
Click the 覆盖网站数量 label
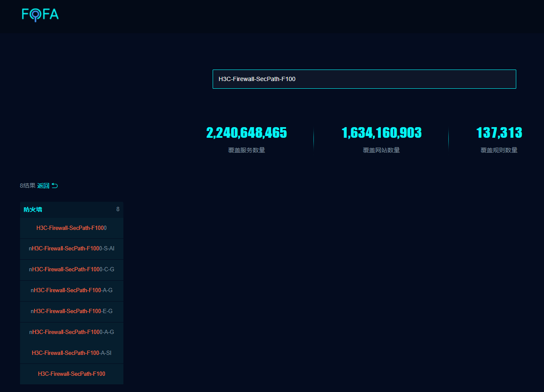pyautogui.click(x=381, y=150)
